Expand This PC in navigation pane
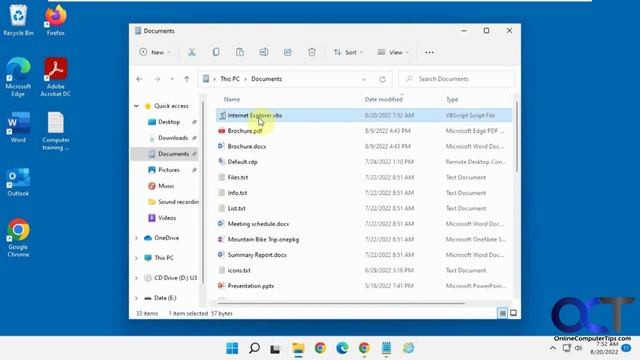The width and height of the screenshot is (640, 360). click(x=136, y=258)
